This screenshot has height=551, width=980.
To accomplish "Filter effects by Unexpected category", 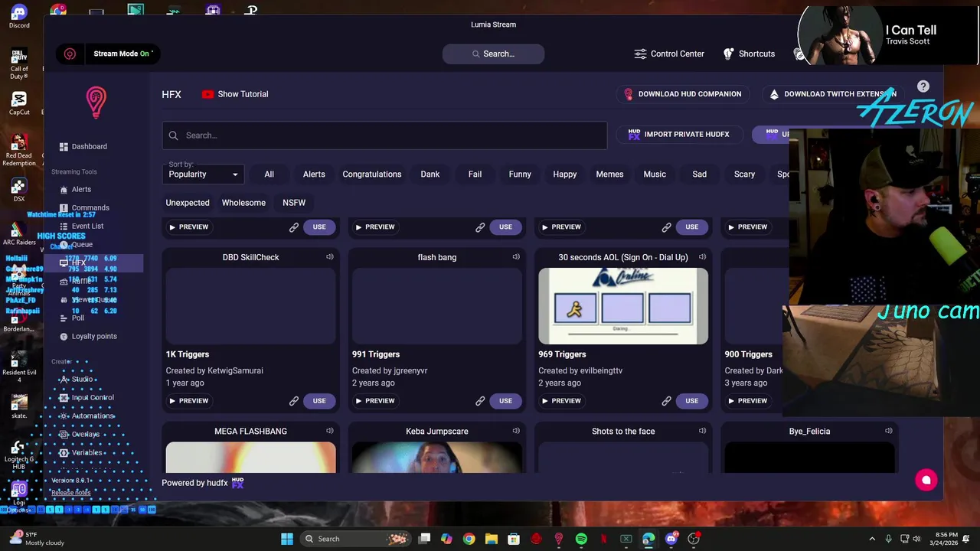I will click(188, 203).
